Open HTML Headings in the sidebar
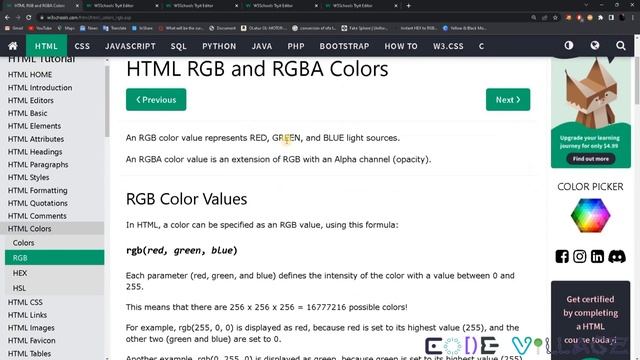Image resolution: width=640 pixels, height=360 pixels. pos(35,152)
